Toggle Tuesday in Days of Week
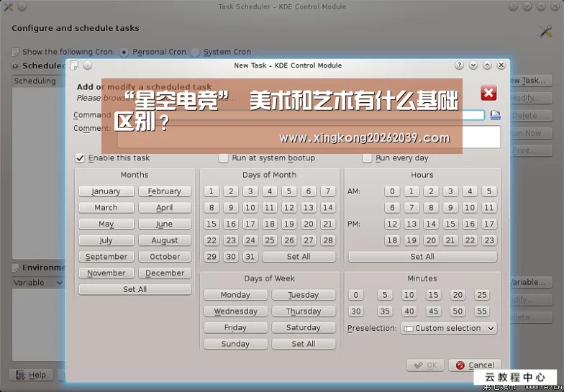Image resolution: width=564 pixels, height=392 pixels. coord(304,295)
